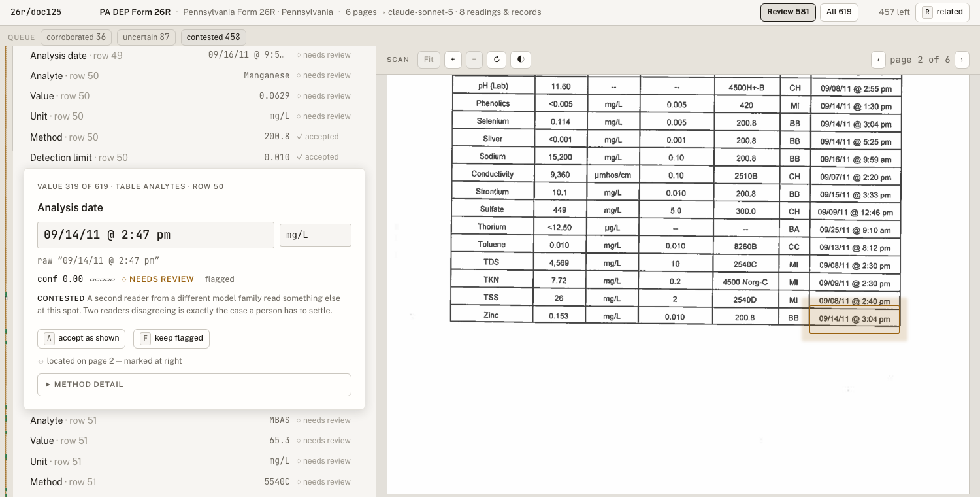Accept as shown for Analysis date
The height and width of the screenshot is (497, 980).
click(x=82, y=338)
